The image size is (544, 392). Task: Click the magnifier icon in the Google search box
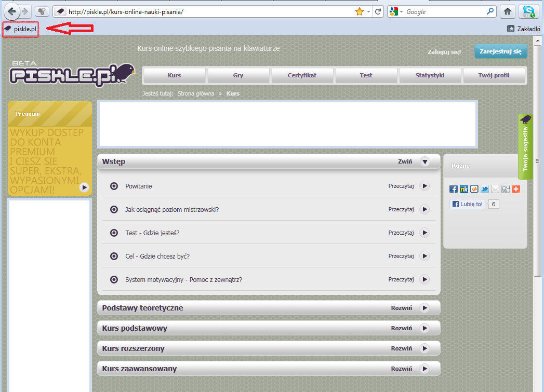(x=490, y=11)
